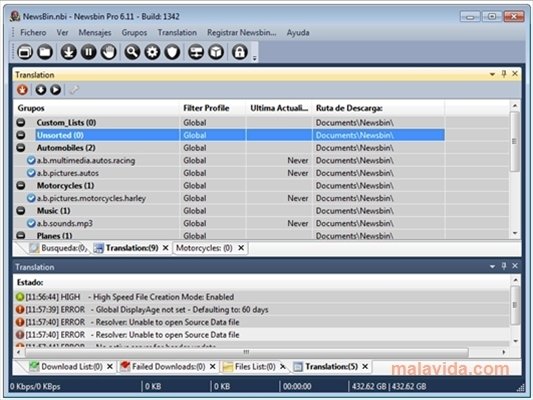Click the download arrow toolbar icon
Image resolution: width=533 pixels, height=400 pixels.
[x=69, y=52]
